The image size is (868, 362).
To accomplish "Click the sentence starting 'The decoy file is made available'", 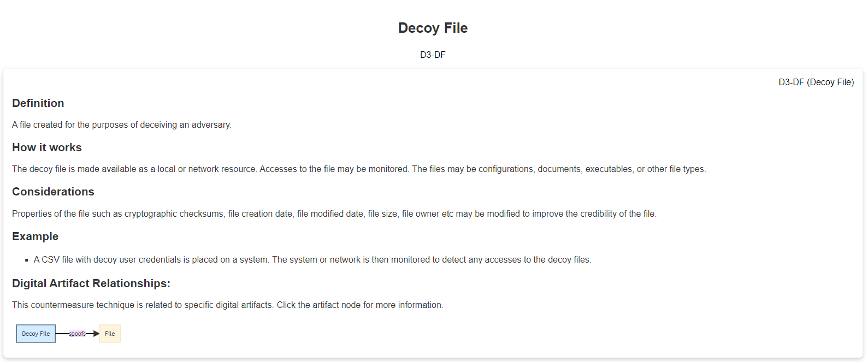I will click(x=134, y=169).
